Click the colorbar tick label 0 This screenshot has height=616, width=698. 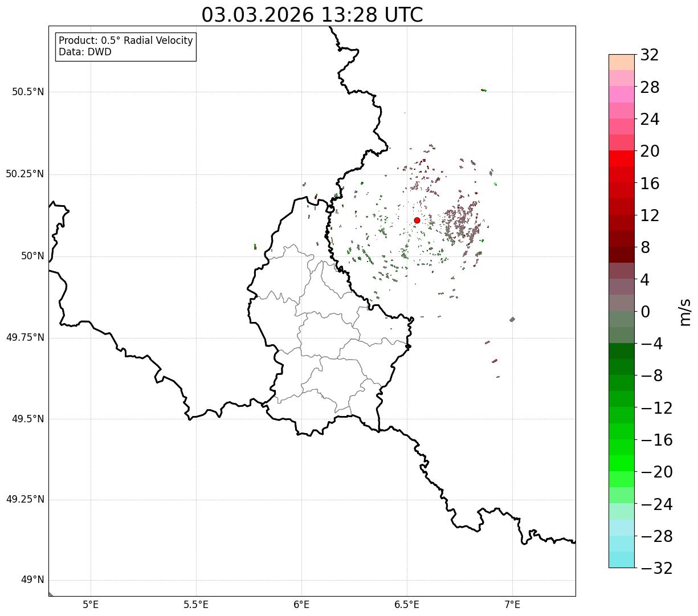point(646,312)
